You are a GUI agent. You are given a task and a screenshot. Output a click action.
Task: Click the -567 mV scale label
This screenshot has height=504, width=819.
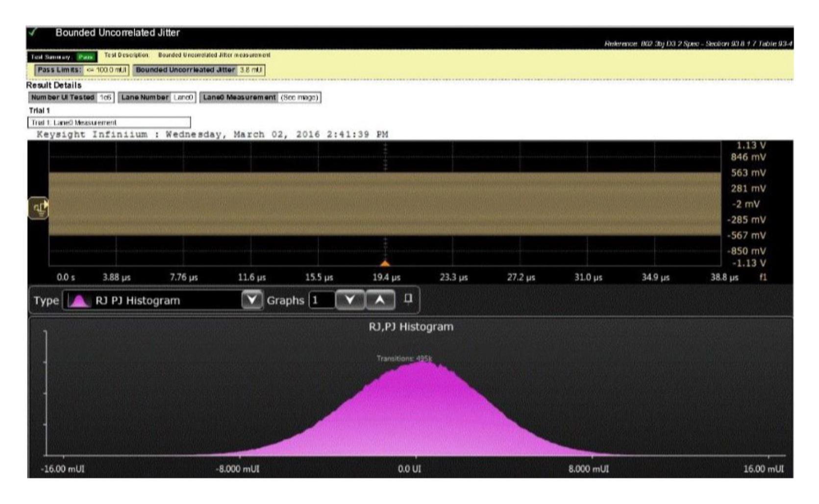tap(746, 236)
